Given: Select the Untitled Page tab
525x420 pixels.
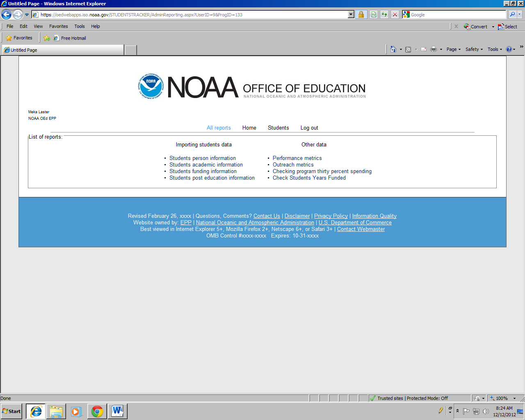Looking at the screenshot, I should tap(63, 50).
